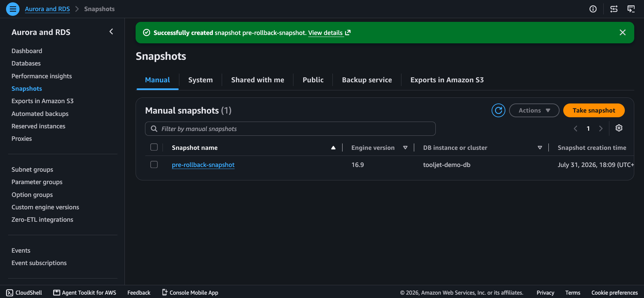Switch to the System tab

point(200,80)
